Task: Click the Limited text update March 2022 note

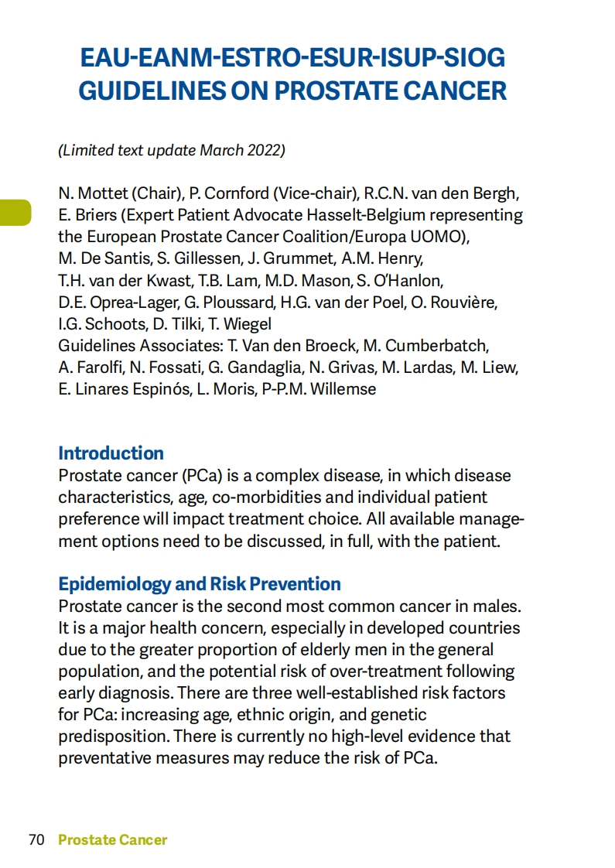Action: click(x=172, y=151)
